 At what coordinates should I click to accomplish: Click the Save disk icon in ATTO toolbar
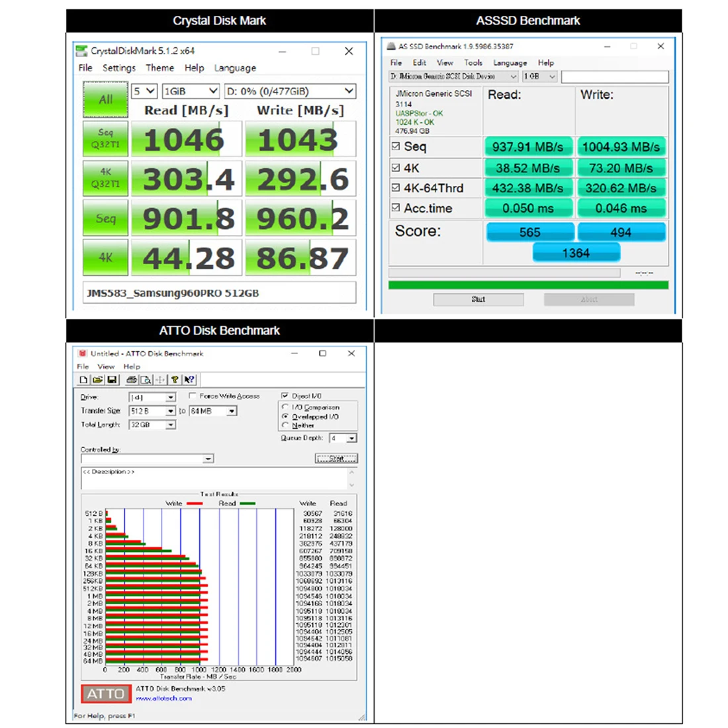112,380
